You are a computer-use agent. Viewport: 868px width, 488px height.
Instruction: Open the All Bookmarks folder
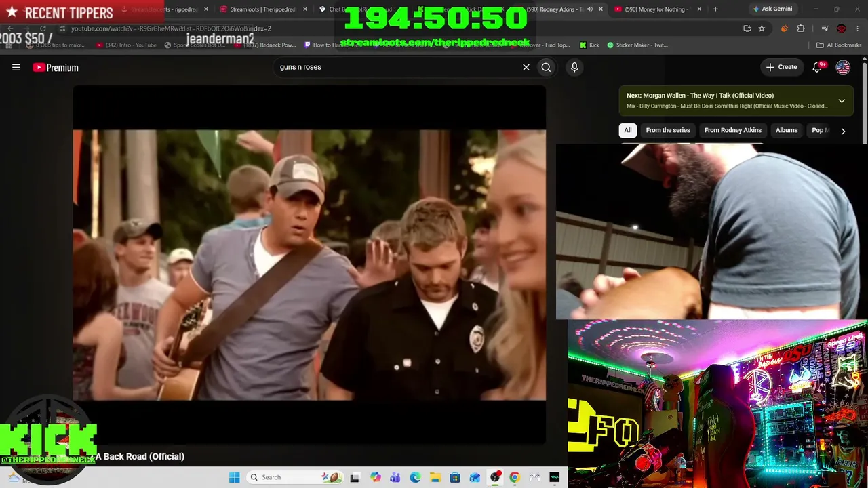[839, 45]
